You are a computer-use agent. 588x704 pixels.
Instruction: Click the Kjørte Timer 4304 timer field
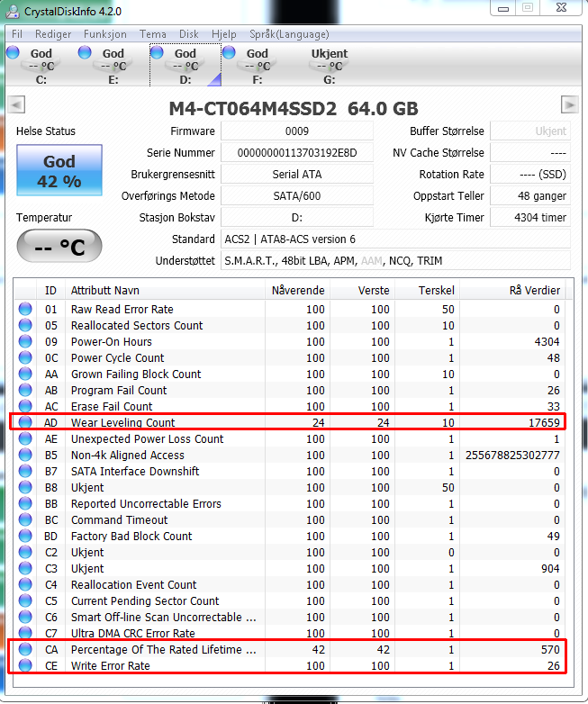[x=530, y=217]
